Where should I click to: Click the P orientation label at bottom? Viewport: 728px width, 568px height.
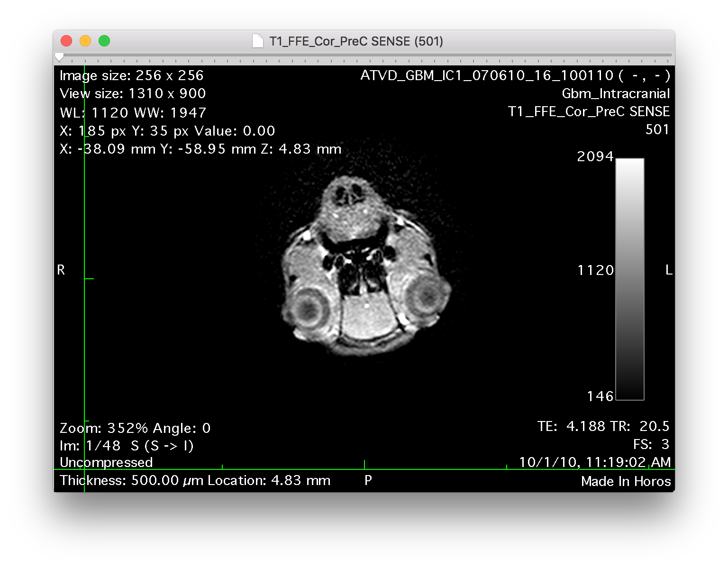pyautogui.click(x=368, y=480)
